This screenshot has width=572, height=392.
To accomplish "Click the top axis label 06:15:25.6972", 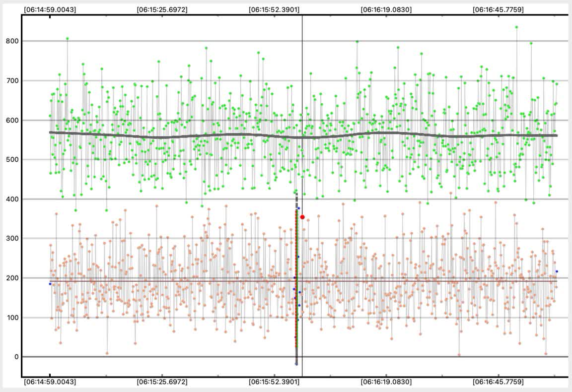I will pyautogui.click(x=162, y=9).
